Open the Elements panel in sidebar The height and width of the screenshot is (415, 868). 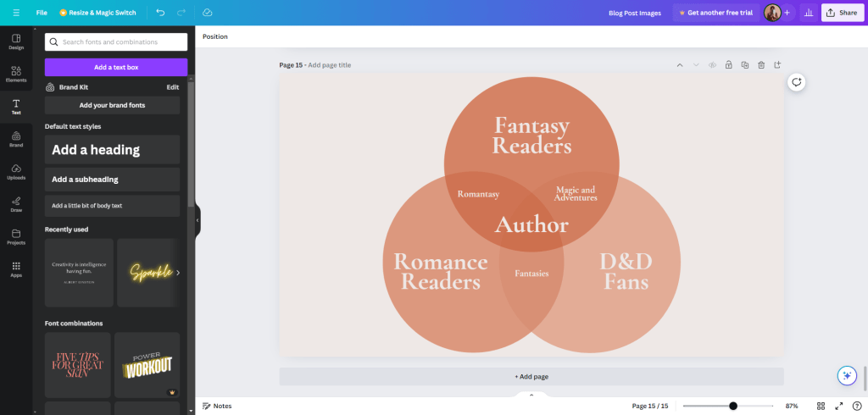(16, 72)
